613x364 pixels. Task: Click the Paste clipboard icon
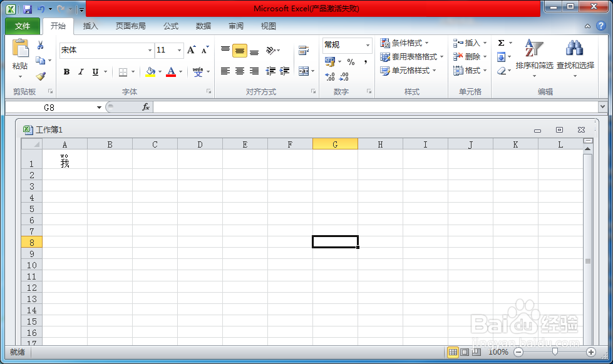click(x=20, y=48)
